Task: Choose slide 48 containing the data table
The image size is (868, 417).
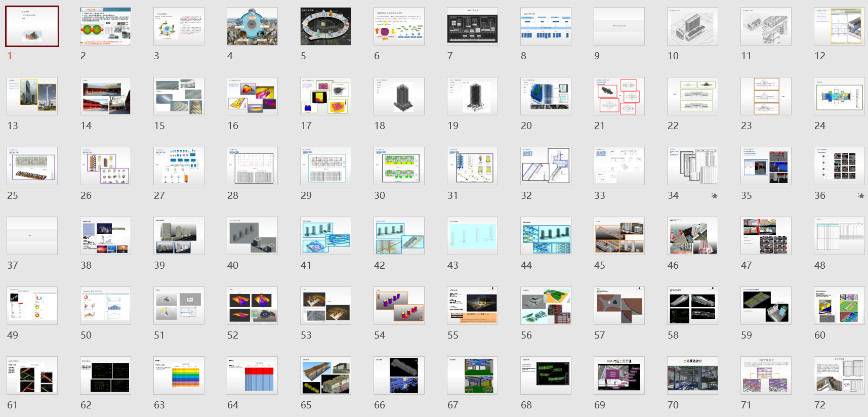Action: coord(839,236)
